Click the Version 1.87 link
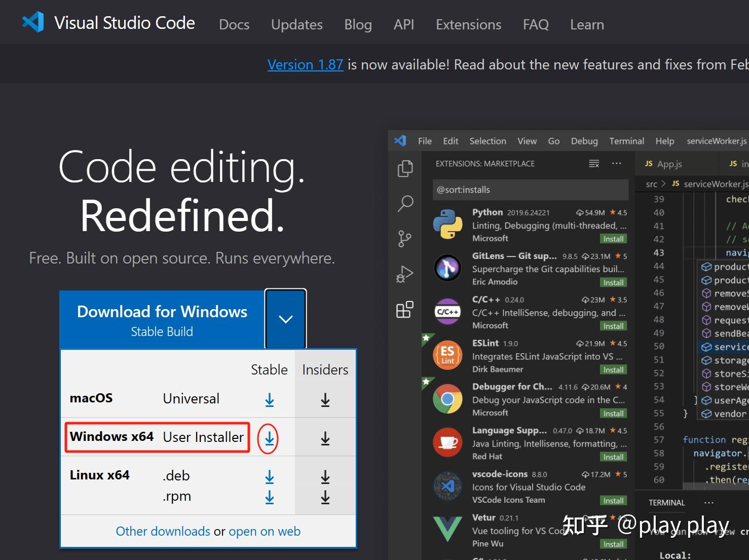The image size is (749, 560). [305, 64]
